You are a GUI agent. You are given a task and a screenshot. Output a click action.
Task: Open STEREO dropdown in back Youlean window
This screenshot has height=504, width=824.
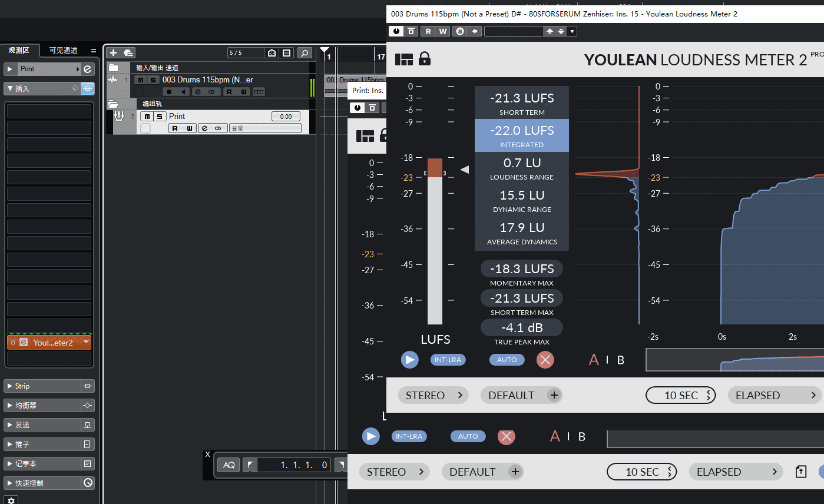tap(395, 472)
